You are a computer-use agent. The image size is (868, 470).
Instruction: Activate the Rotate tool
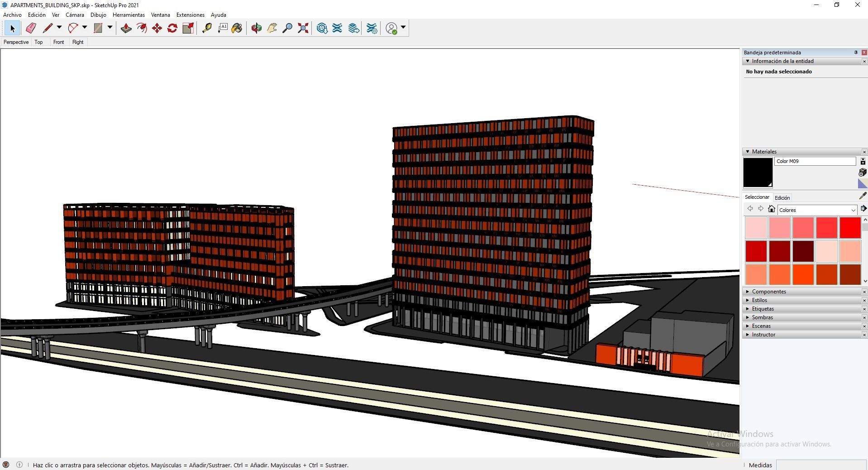tap(172, 28)
